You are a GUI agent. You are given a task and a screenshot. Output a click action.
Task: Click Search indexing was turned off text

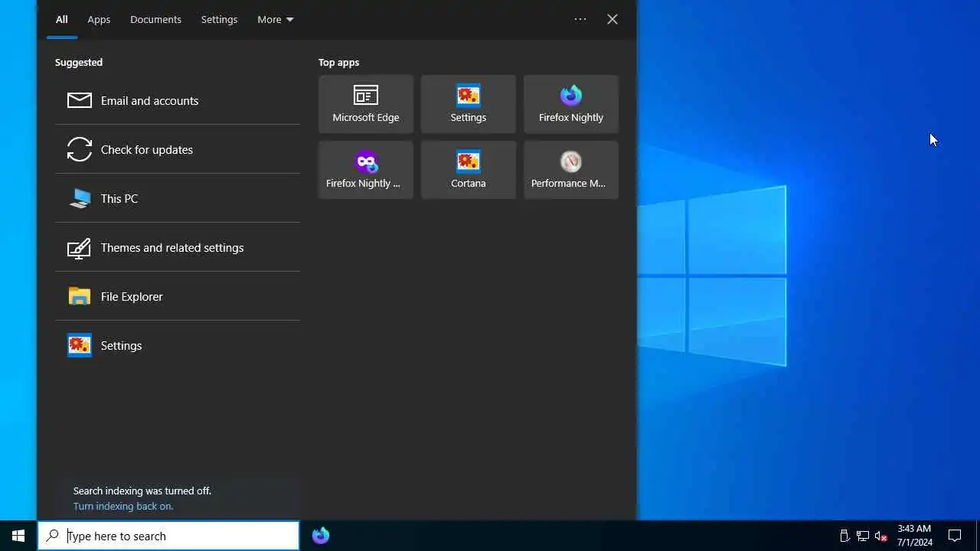pos(142,491)
